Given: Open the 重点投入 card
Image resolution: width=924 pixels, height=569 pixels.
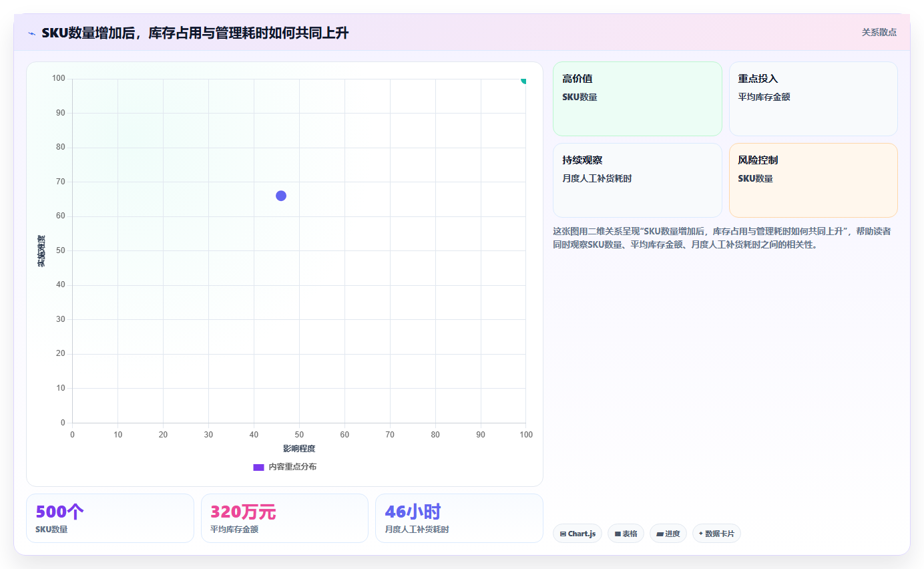Looking at the screenshot, I should [x=813, y=99].
